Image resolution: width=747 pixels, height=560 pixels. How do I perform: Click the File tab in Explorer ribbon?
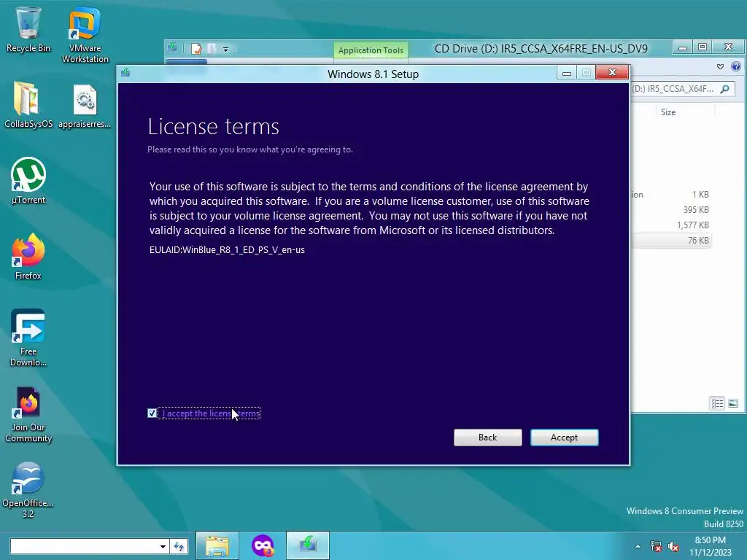coord(186,61)
